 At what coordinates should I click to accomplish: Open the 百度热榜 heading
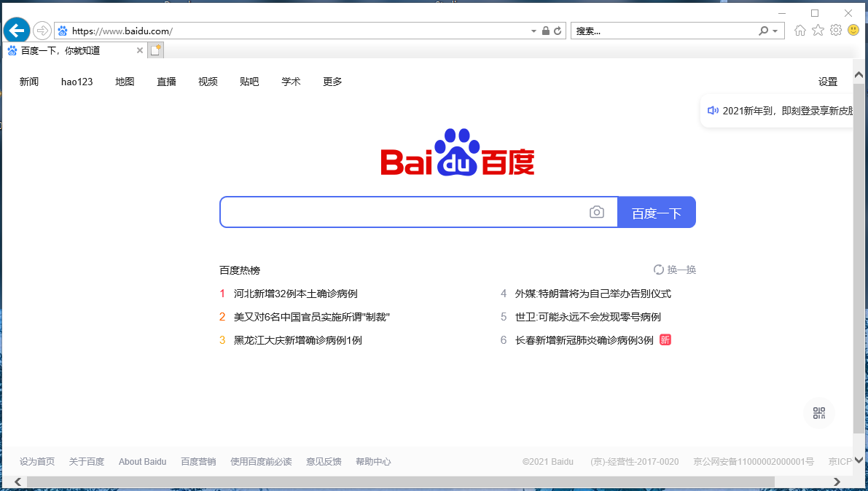click(x=240, y=270)
